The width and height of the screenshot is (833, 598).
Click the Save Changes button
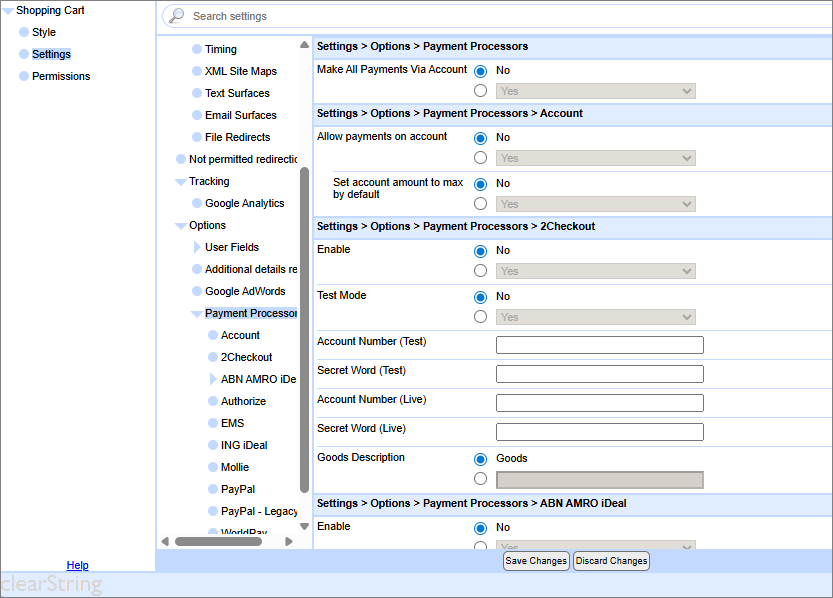click(536, 561)
